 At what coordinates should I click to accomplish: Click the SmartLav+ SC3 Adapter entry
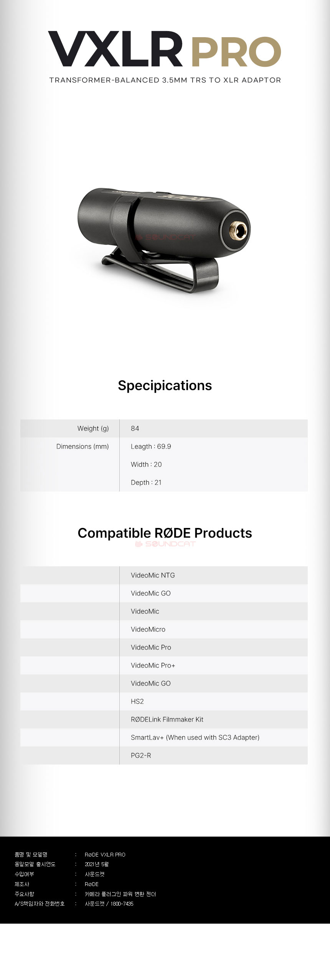[x=195, y=737]
